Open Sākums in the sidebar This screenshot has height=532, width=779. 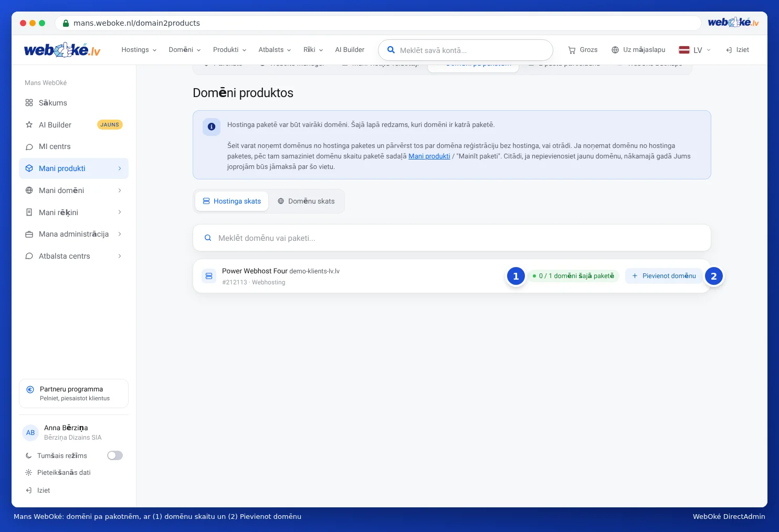click(73, 103)
